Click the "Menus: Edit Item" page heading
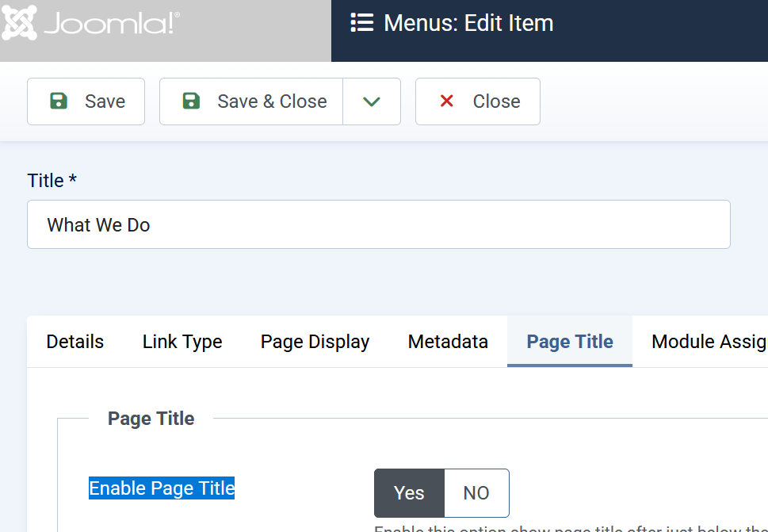 tap(468, 23)
